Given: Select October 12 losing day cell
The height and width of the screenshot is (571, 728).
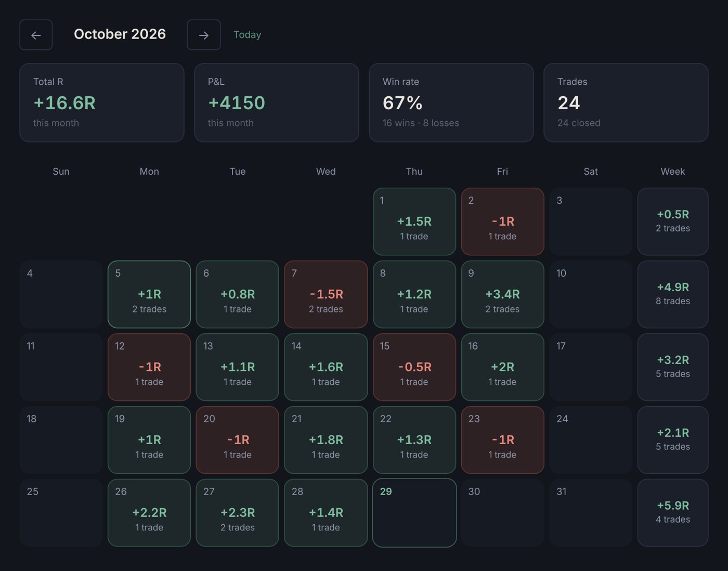Looking at the screenshot, I should coord(149,367).
